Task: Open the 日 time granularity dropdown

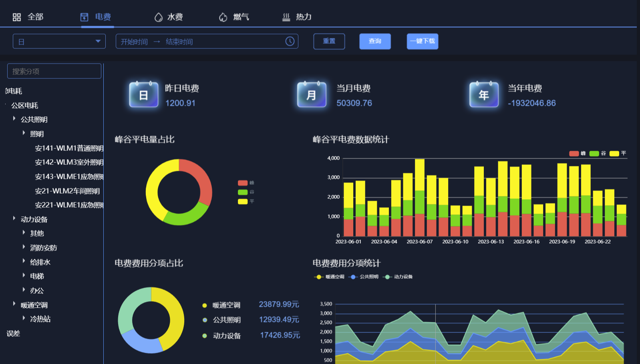Action: coord(59,41)
